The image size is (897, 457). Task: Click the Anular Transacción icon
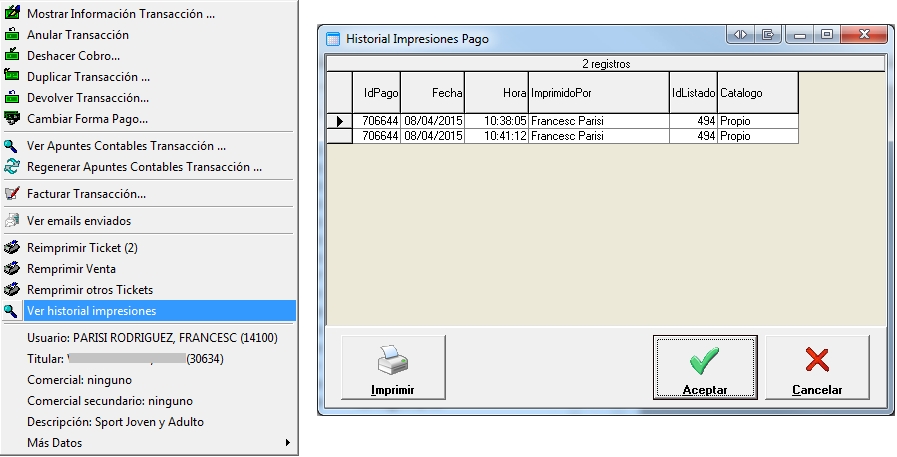[12, 34]
